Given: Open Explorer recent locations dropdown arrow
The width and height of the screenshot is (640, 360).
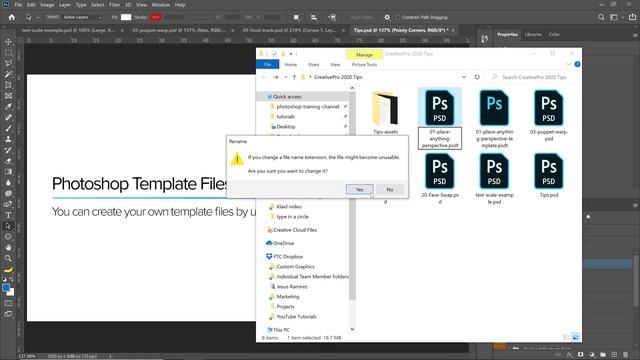Looking at the screenshot, I should [x=285, y=77].
